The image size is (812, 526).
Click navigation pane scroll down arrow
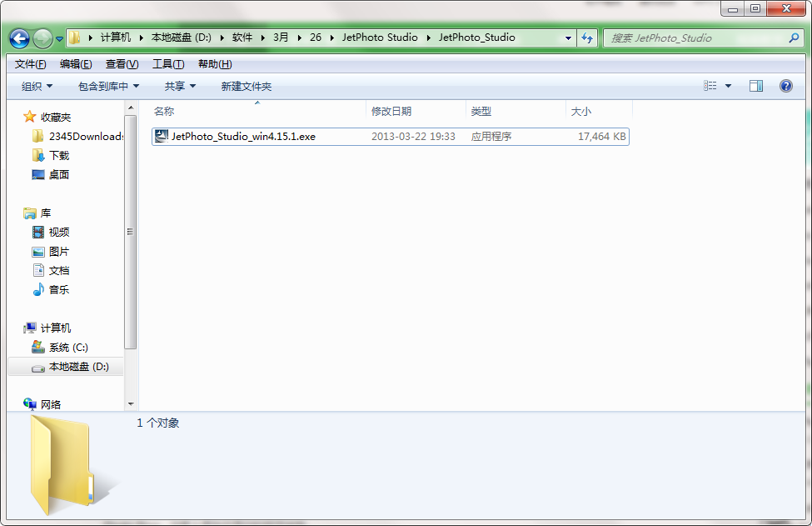pyautogui.click(x=131, y=403)
